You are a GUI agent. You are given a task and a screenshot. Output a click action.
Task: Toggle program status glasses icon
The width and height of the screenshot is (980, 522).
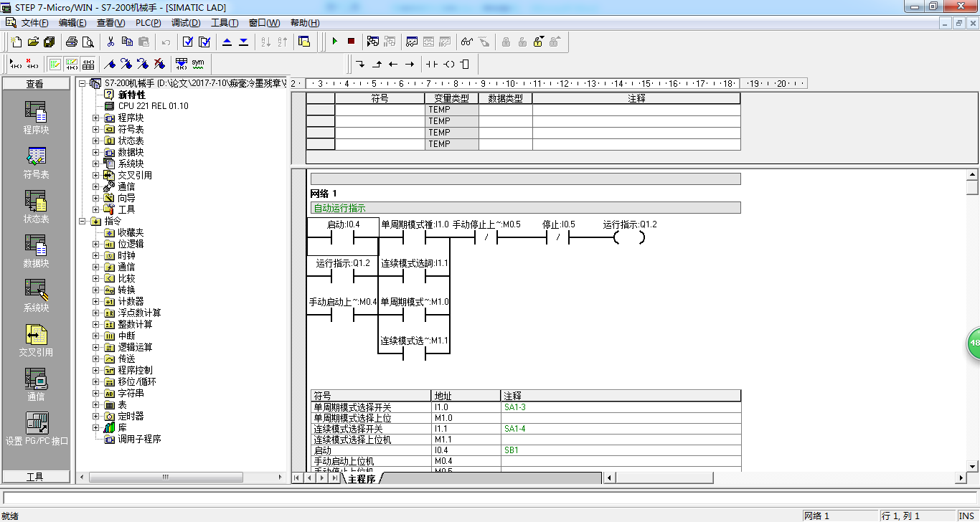pyautogui.click(x=467, y=42)
